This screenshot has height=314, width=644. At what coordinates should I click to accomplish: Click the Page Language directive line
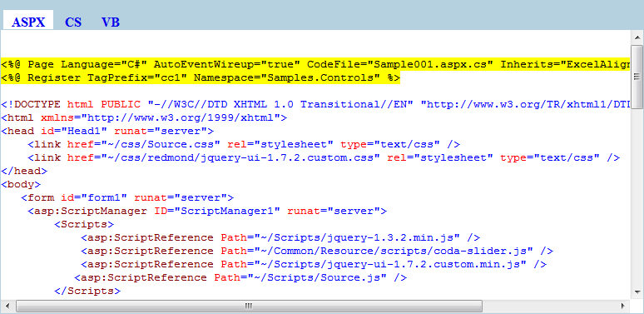(x=315, y=64)
